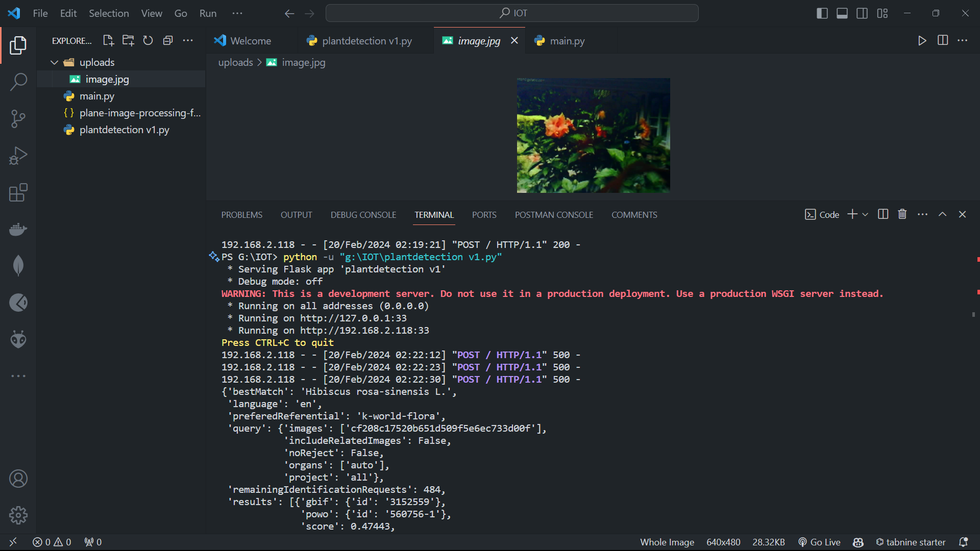
Task: Toggle the primary side bar visibility
Action: click(x=822, y=13)
